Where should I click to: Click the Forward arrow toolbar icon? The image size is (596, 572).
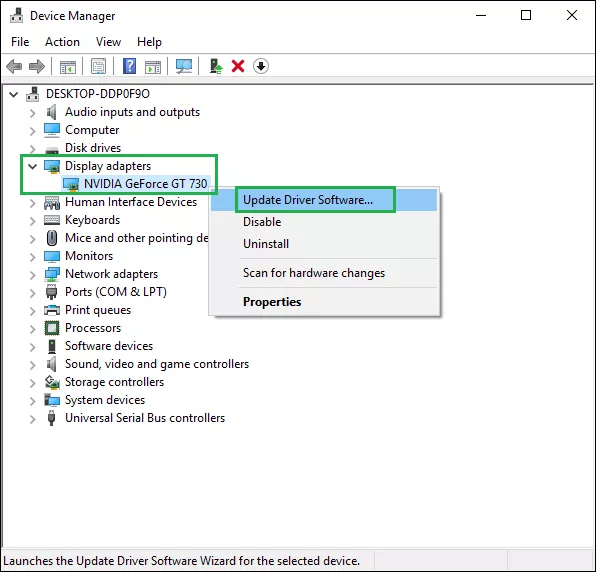37,67
